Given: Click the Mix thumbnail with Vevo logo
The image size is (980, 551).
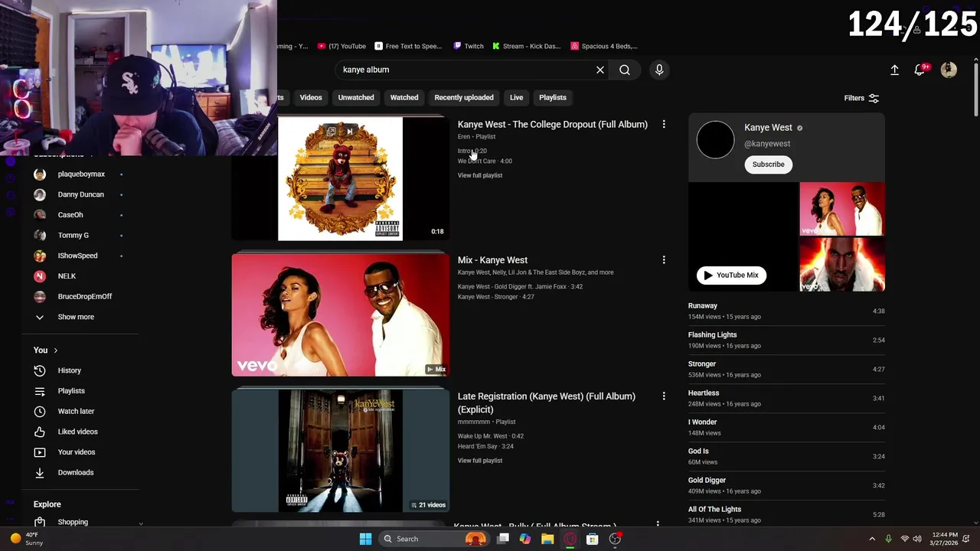Looking at the screenshot, I should (340, 315).
